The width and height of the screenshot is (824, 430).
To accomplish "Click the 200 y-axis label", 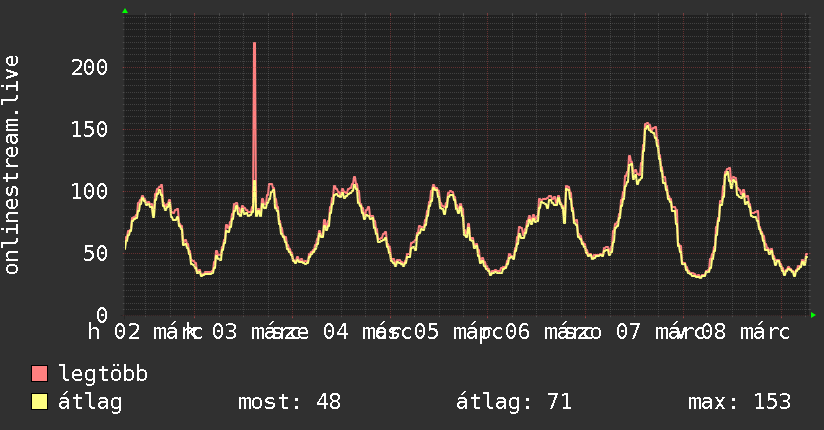I will (x=89, y=67).
